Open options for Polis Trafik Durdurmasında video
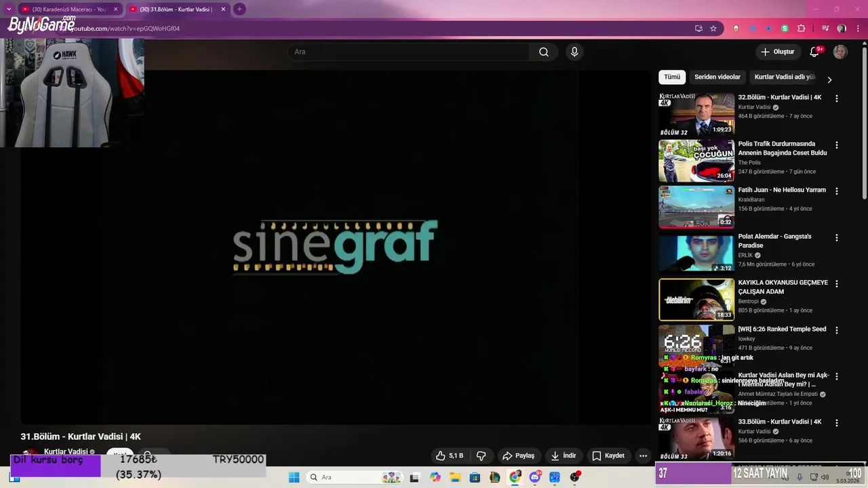The height and width of the screenshot is (488, 868). tap(836, 145)
